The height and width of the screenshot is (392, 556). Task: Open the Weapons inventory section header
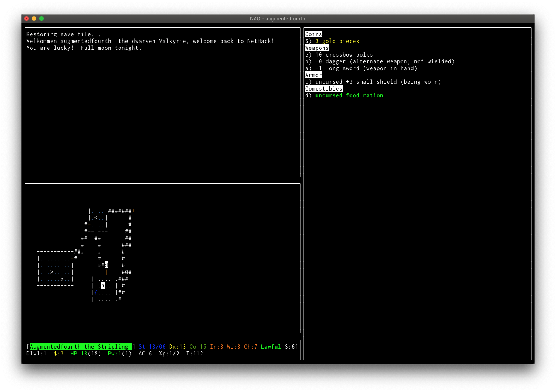click(x=317, y=48)
